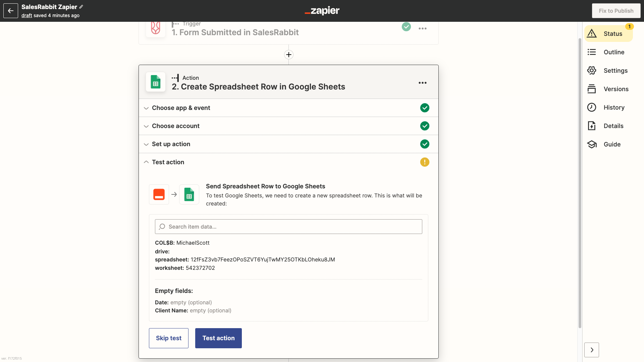Viewport: 644px width, 362px height.
Task: Click the Settings gear icon
Action: click(592, 70)
